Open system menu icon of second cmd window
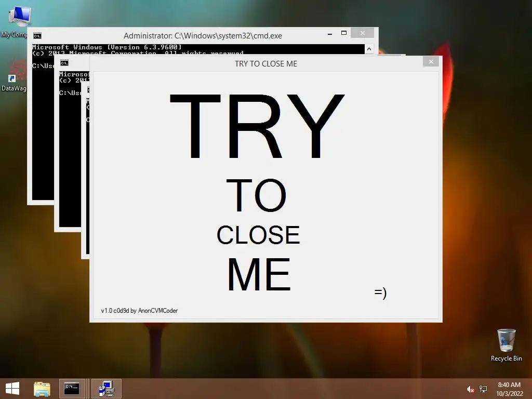This screenshot has height=399, width=532. [x=64, y=63]
